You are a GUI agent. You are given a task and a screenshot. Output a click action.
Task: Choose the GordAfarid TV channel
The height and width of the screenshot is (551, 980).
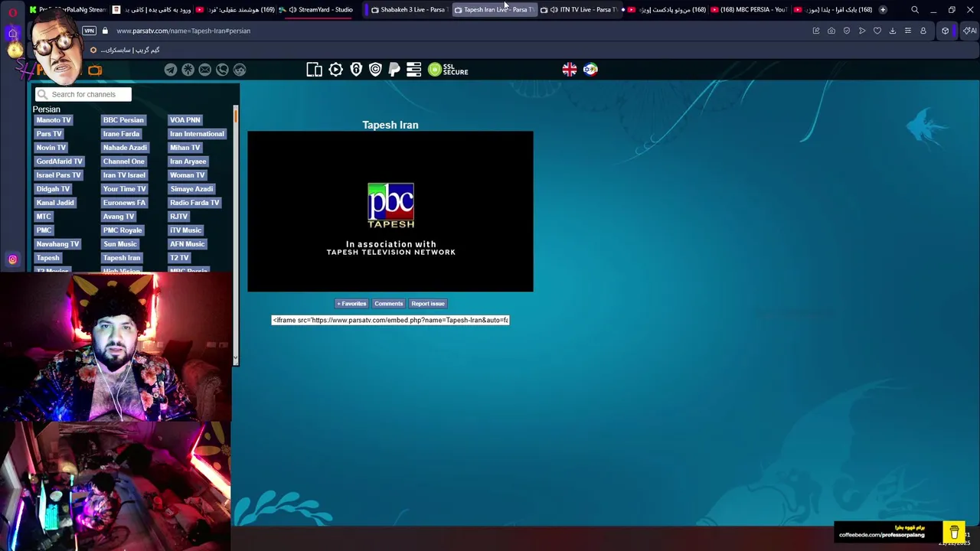[x=59, y=161]
